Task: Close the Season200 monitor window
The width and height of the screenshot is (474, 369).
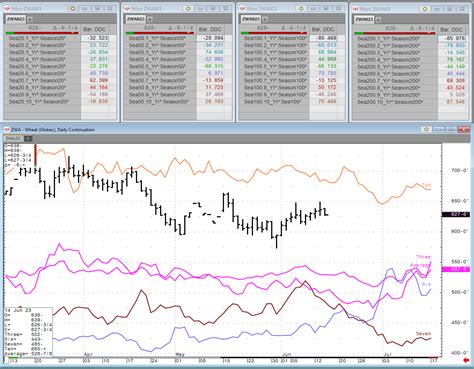Action: 462,9
